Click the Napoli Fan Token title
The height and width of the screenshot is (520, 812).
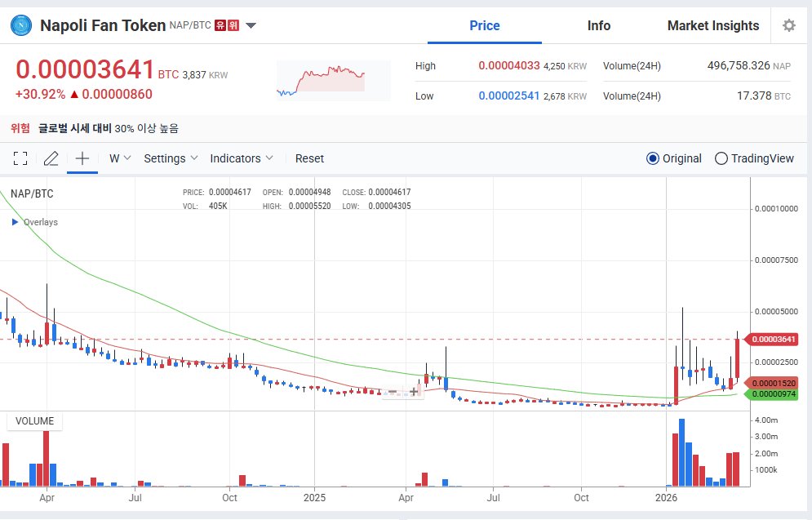103,25
